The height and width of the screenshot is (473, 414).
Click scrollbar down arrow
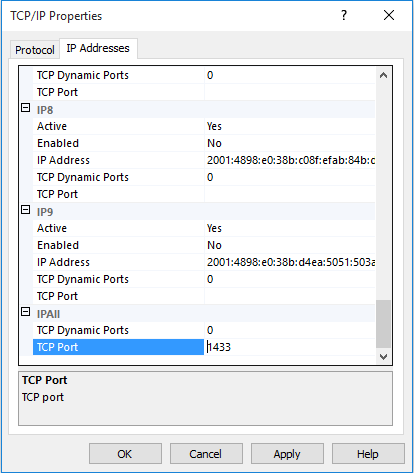click(x=383, y=357)
